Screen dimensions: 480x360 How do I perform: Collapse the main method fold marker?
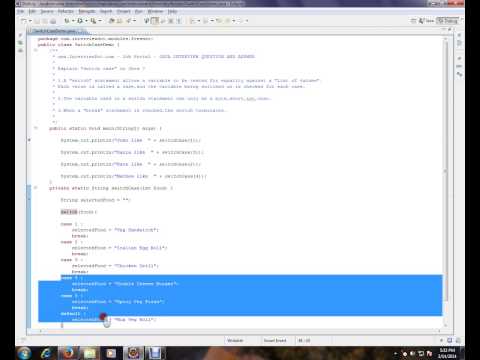click(35, 128)
